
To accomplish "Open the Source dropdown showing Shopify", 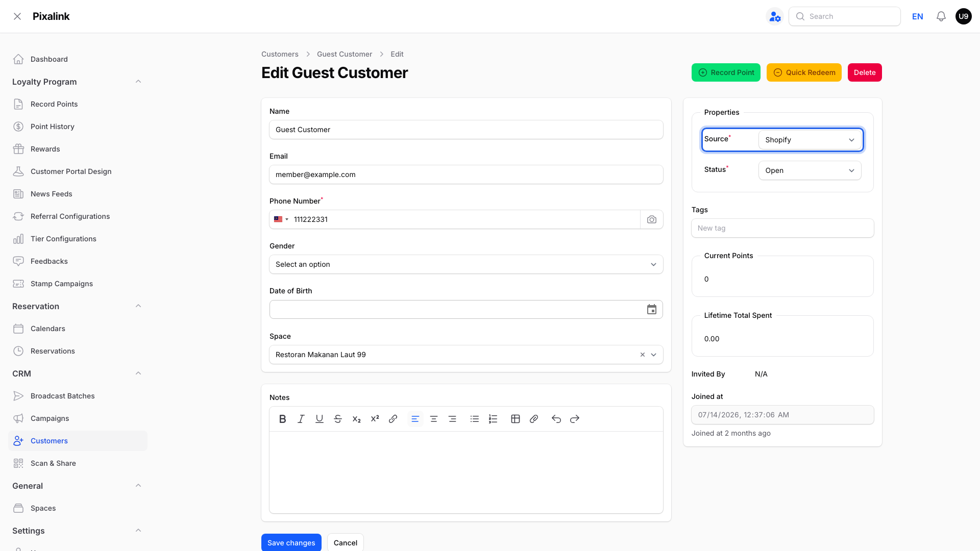I will [x=810, y=140].
